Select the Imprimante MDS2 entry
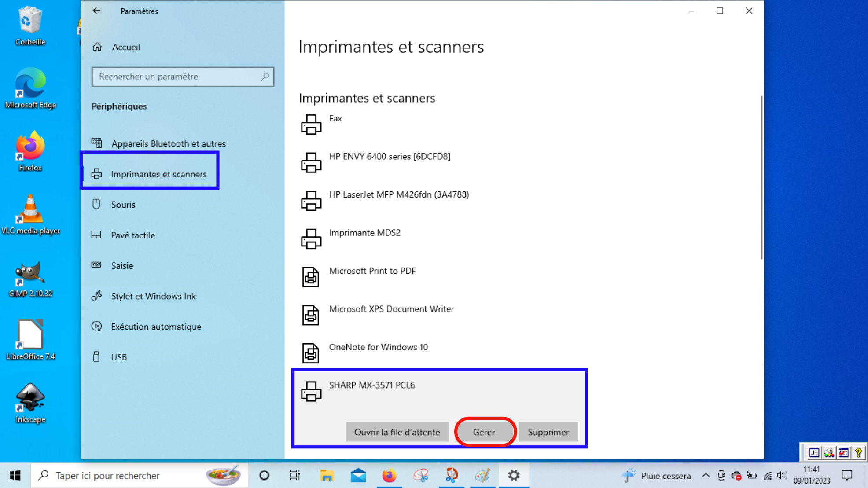Viewport: 868px width, 488px height. [440, 239]
